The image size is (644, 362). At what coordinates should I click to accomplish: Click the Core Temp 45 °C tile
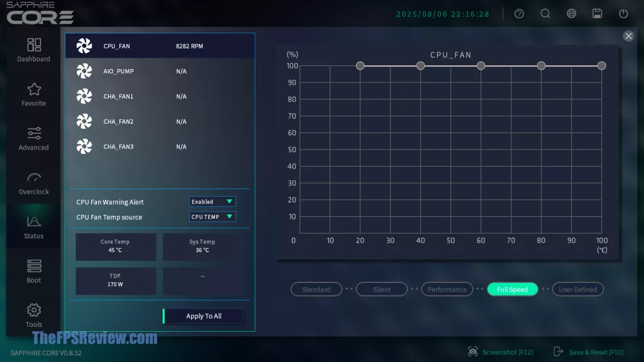116,246
